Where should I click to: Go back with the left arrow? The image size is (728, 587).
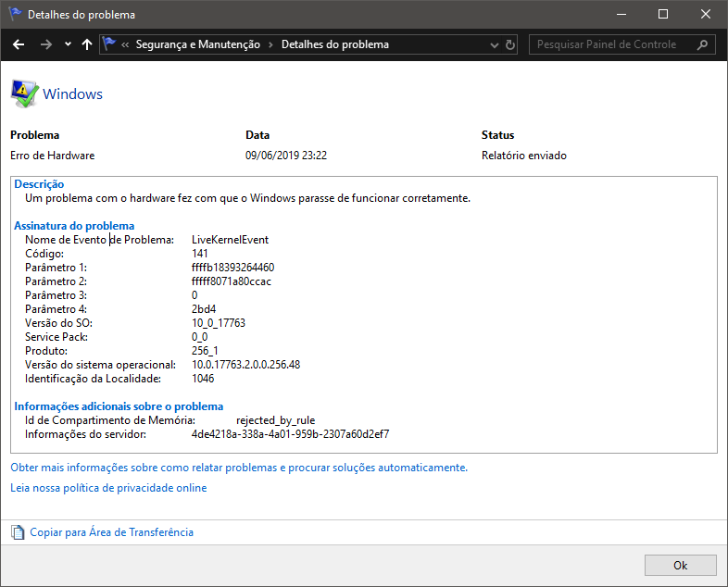19,44
